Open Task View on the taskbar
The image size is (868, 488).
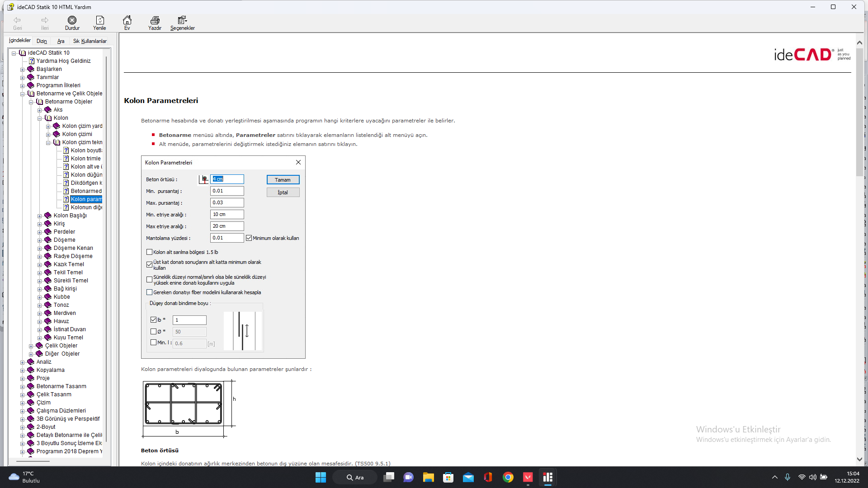(x=389, y=477)
